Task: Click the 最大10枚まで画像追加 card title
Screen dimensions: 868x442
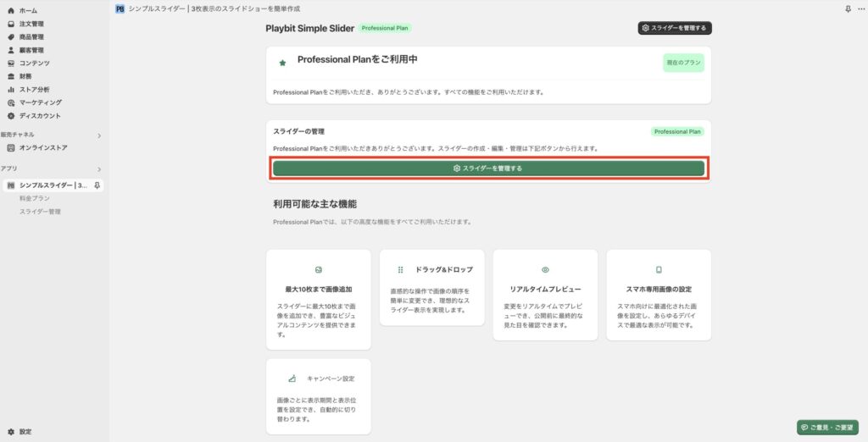Action: (x=319, y=290)
